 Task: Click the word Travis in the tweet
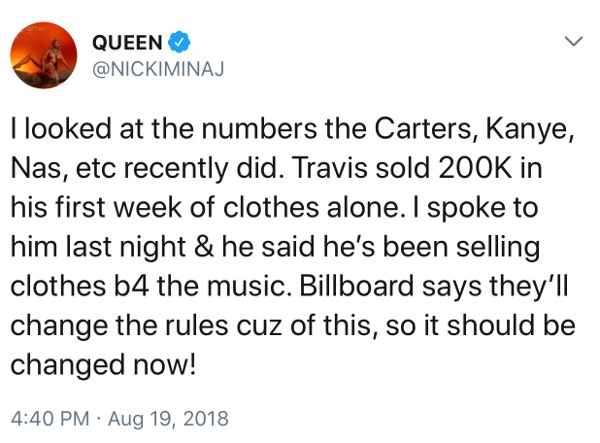329,168
